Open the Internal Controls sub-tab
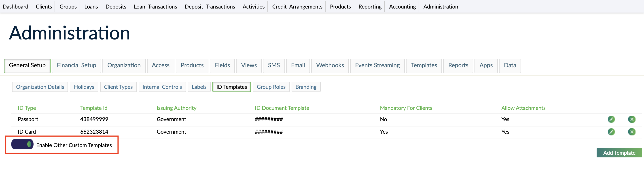This screenshot has height=174, width=644. (162, 87)
